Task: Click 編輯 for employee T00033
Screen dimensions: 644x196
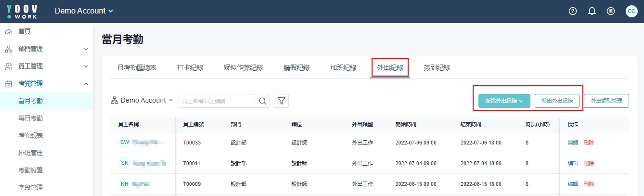Action: (573, 143)
